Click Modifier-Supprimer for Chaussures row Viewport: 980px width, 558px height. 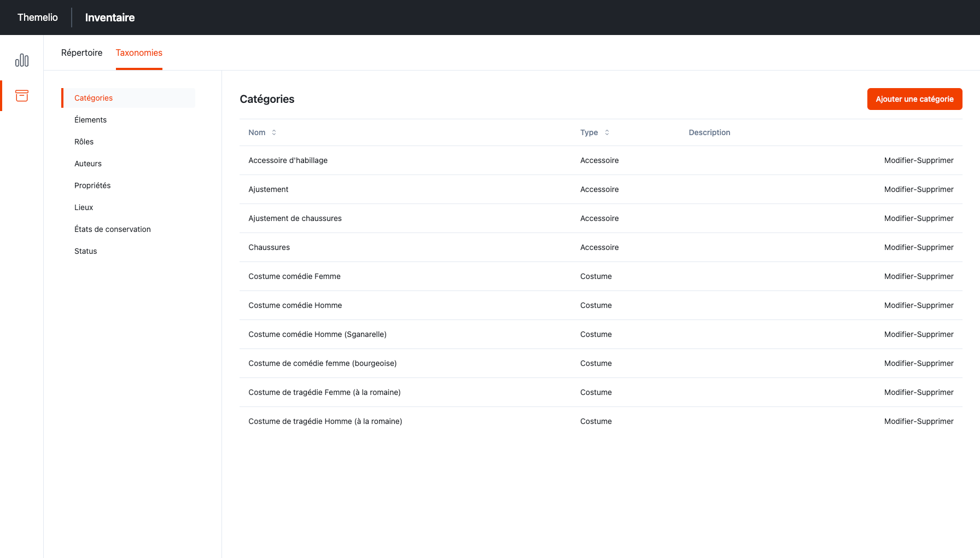click(x=919, y=247)
